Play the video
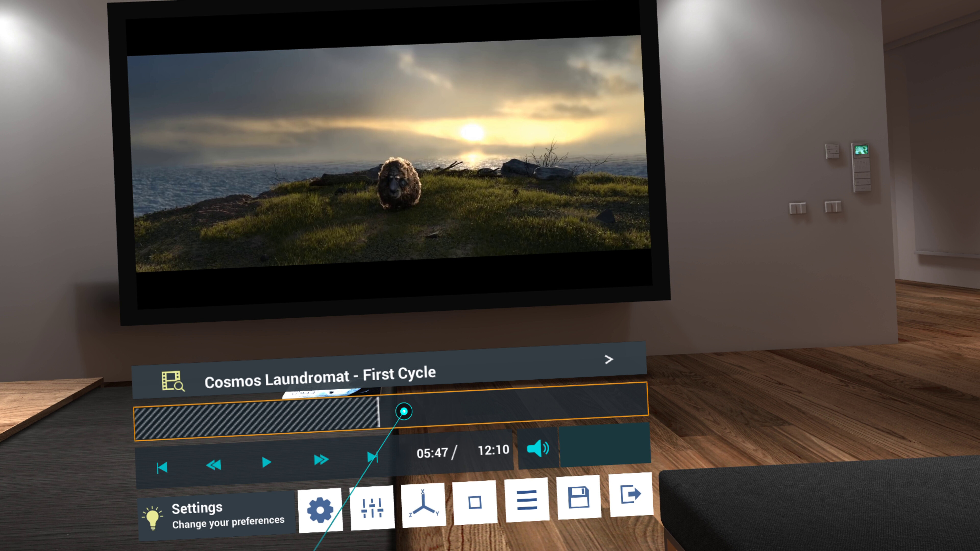Viewport: 980px width, 551px height. (x=266, y=462)
